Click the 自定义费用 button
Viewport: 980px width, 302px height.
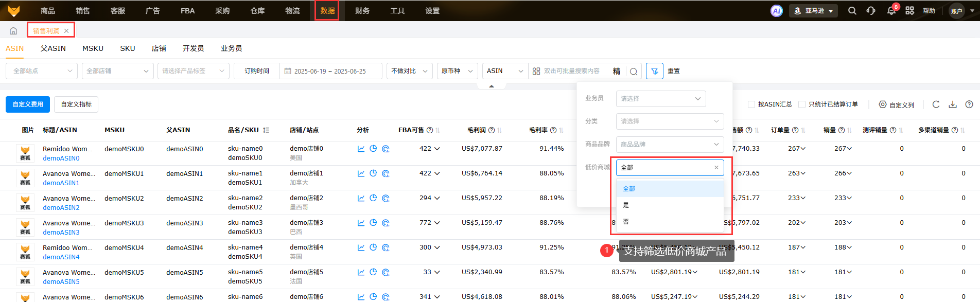point(28,104)
